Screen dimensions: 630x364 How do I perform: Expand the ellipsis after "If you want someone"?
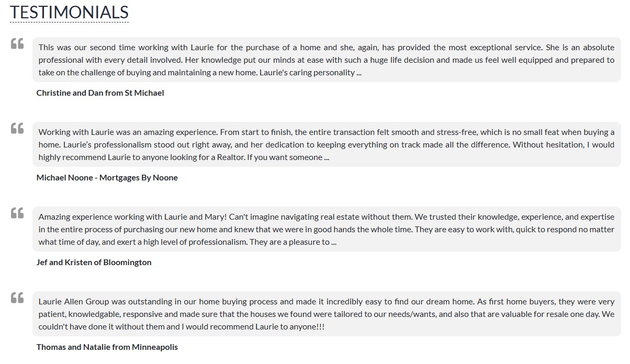pos(327,157)
